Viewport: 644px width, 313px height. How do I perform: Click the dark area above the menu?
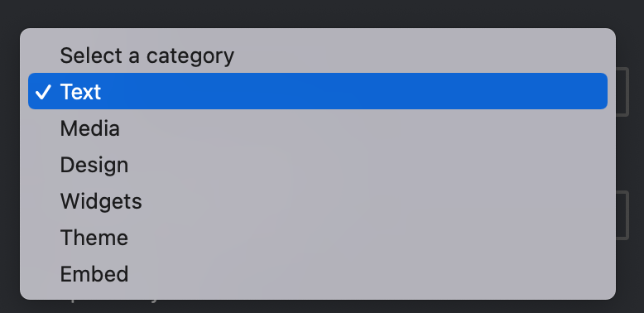pos(322,13)
